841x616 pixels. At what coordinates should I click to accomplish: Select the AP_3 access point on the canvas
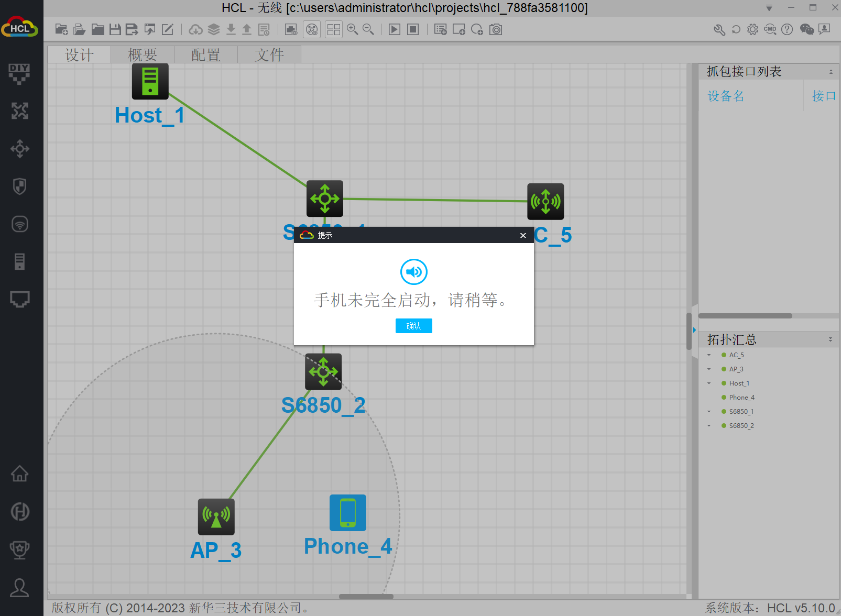[x=216, y=516]
